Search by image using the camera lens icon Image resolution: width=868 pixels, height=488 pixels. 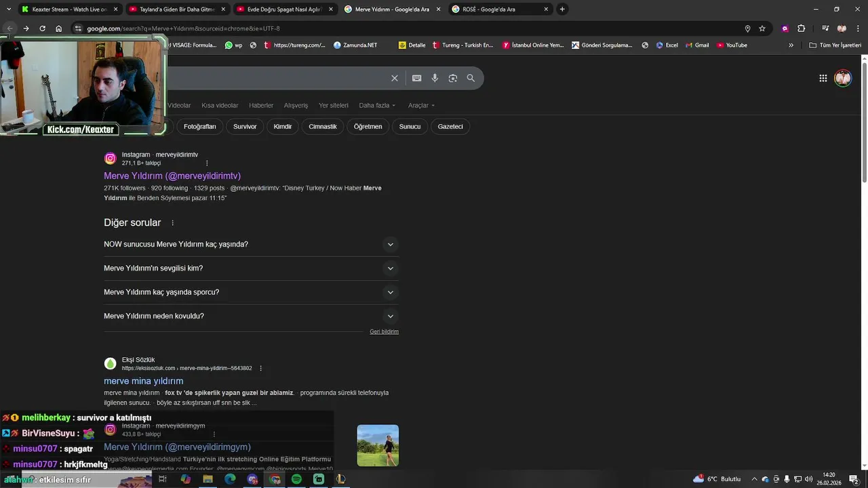tap(453, 78)
